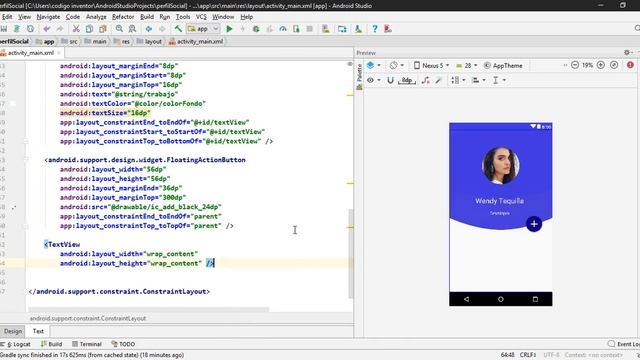
Task: Click the layout breadcrumb folder
Action: point(149,42)
